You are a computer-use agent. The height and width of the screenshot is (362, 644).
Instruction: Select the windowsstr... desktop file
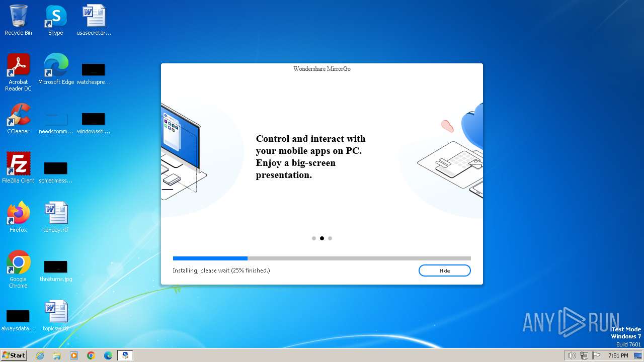(94, 123)
